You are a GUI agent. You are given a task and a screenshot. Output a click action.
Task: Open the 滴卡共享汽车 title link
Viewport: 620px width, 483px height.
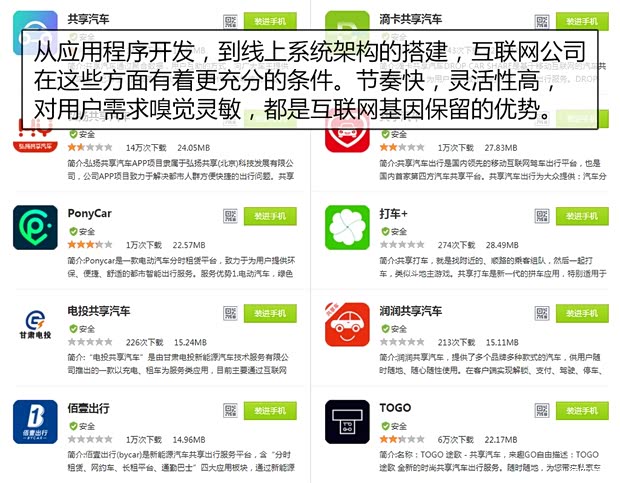411,19
